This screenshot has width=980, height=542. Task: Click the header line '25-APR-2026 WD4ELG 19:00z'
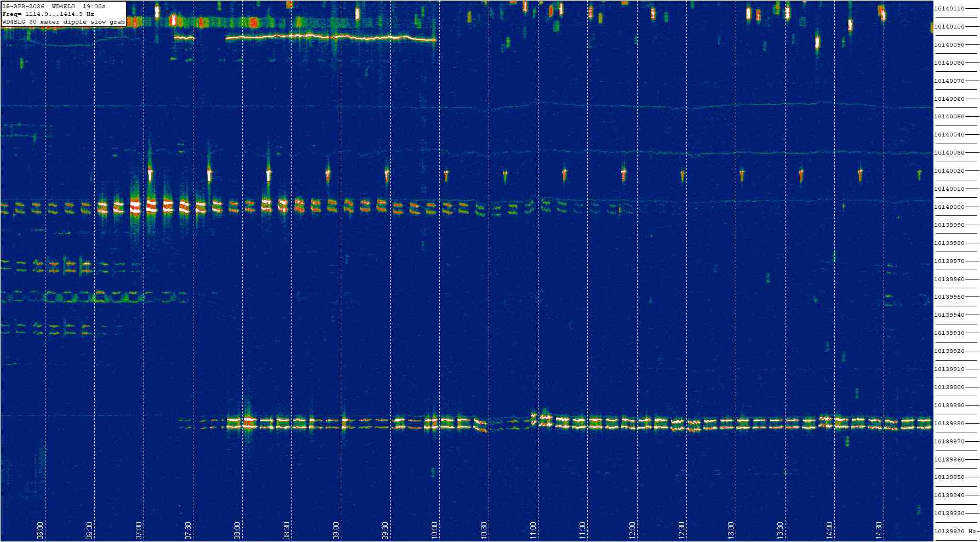click(54, 6)
